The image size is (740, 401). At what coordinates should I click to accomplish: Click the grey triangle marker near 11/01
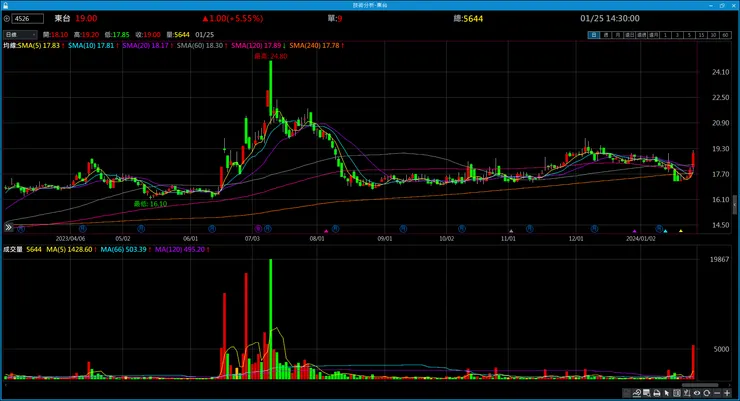pyautogui.click(x=511, y=231)
